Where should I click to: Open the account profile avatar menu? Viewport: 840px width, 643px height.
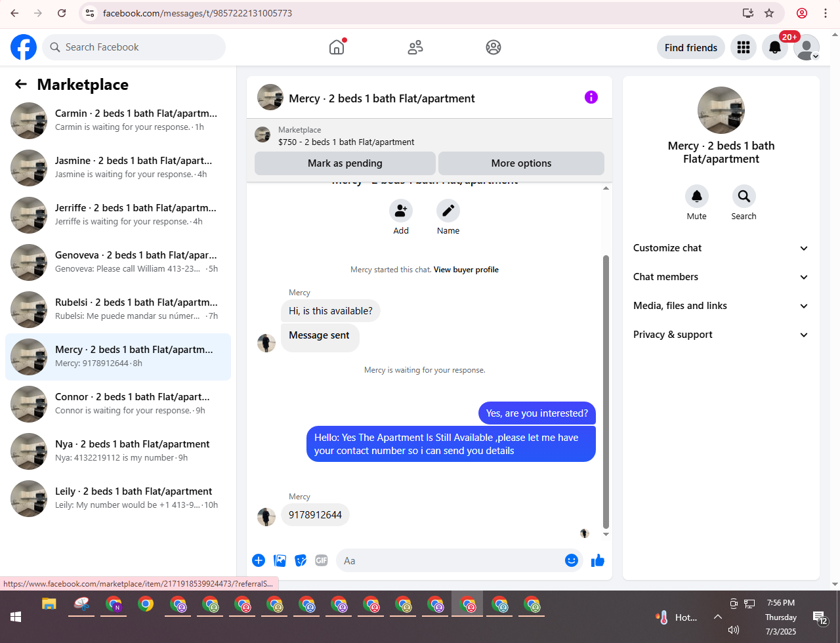[x=807, y=47]
